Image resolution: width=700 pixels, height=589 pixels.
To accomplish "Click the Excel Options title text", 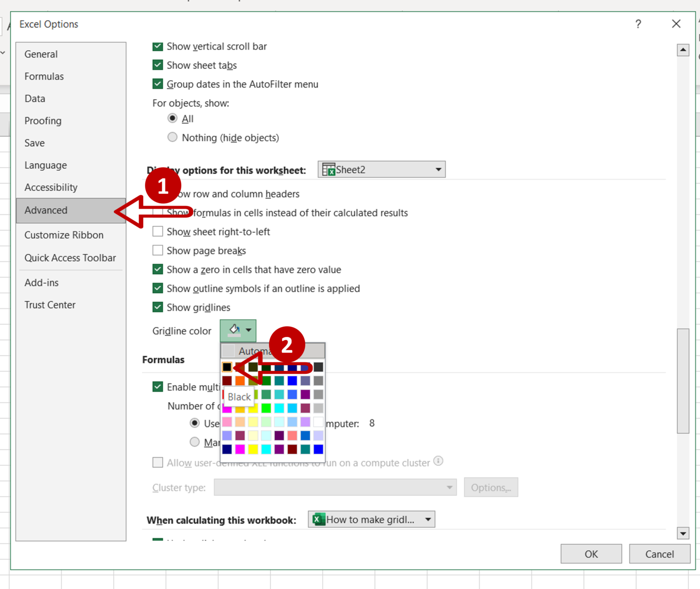I will [49, 24].
